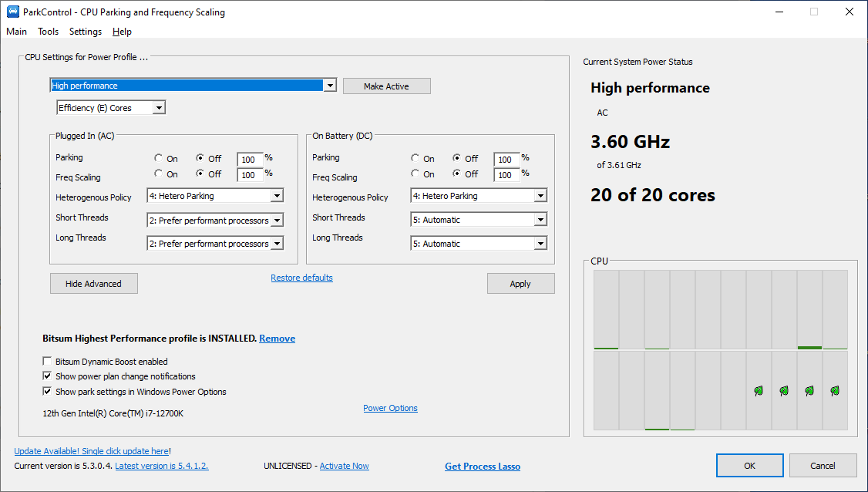The width and height of the screenshot is (868, 492).
Task: Uncheck Show power plan change notifications
Action: [49, 376]
